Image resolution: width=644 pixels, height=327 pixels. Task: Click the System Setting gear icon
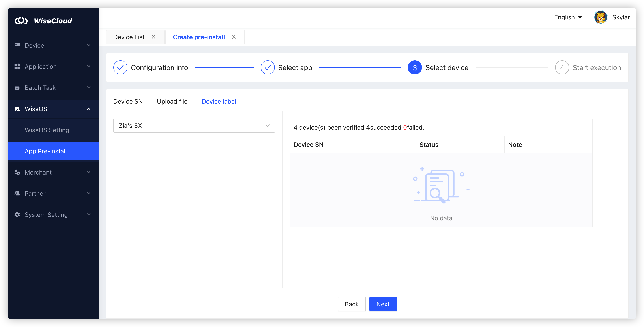coord(17,215)
